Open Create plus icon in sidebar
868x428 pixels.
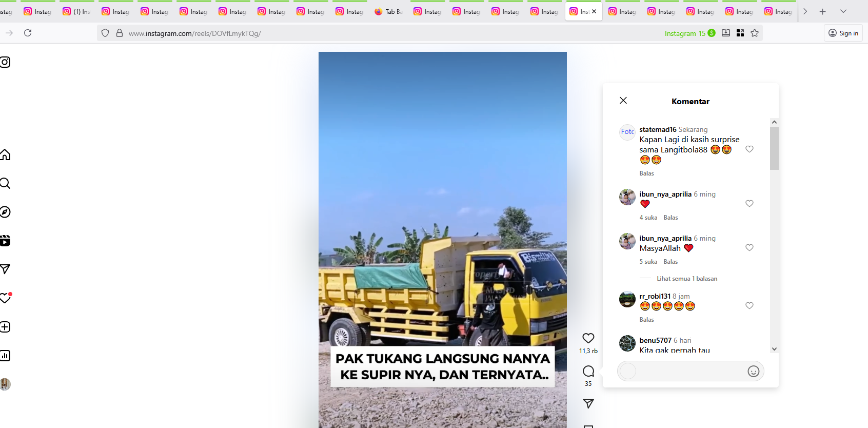5,327
